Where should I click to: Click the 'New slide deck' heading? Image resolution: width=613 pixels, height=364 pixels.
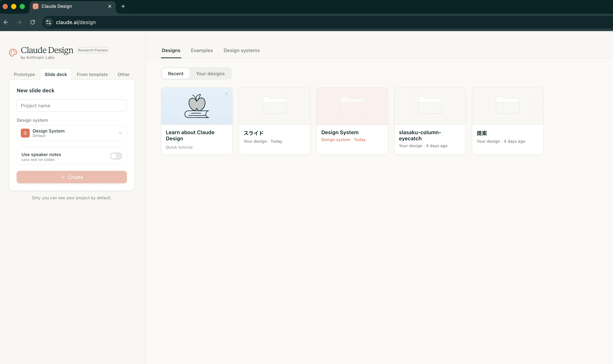point(36,90)
